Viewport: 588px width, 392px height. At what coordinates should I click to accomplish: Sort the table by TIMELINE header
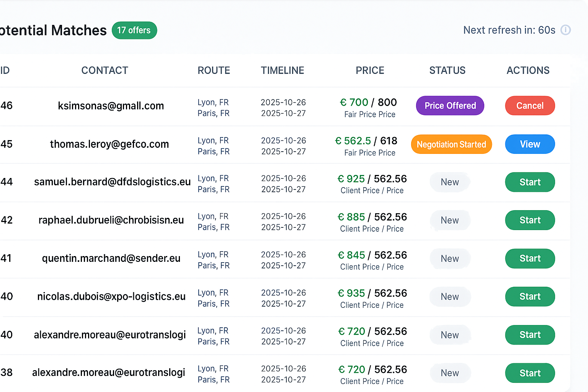[x=283, y=70]
